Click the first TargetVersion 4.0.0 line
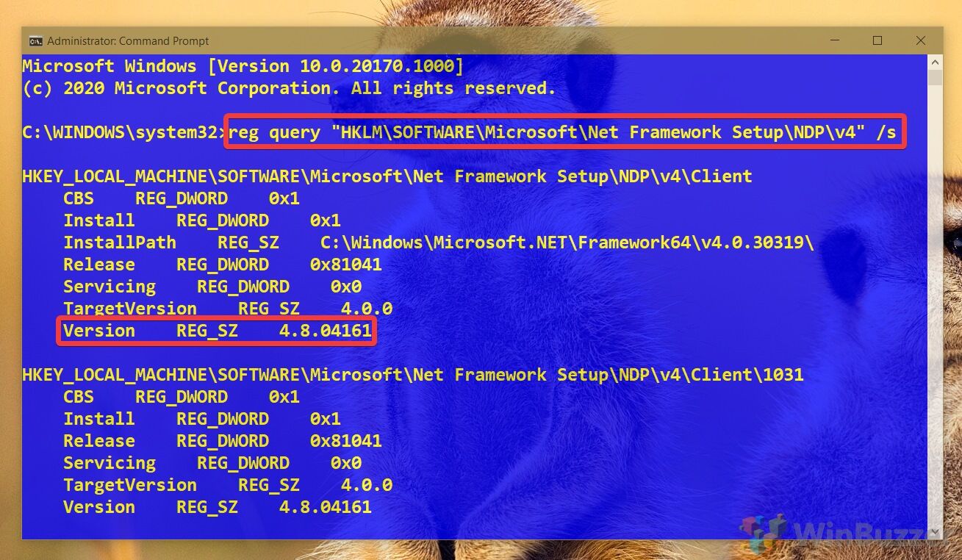The image size is (962, 560). (228, 309)
